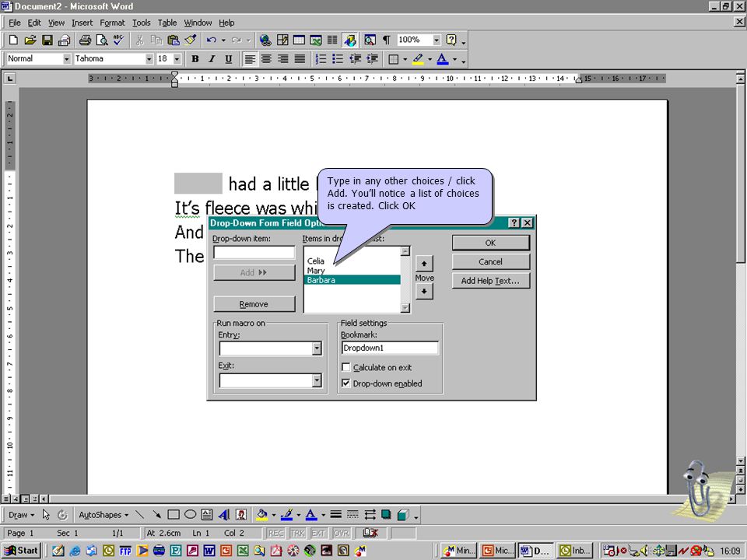Toggle Bold formatting
The image size is (747, 560).
pyautogui.click(x=195, y=59)
